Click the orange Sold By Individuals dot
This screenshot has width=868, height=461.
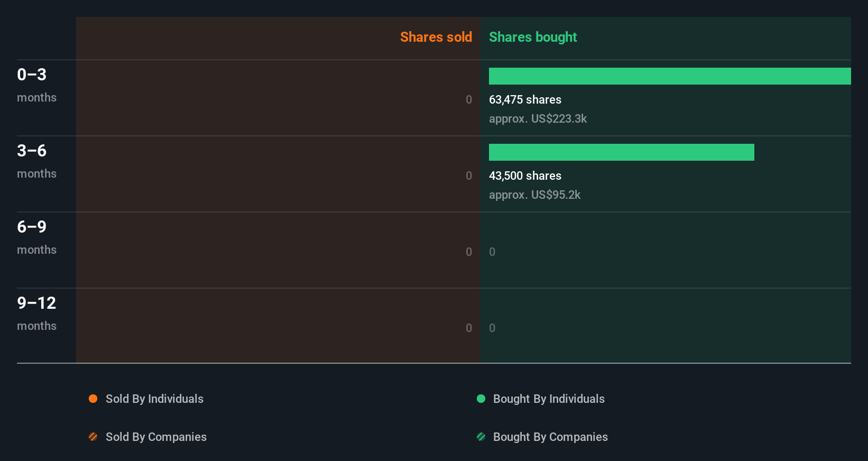point(93,399)
